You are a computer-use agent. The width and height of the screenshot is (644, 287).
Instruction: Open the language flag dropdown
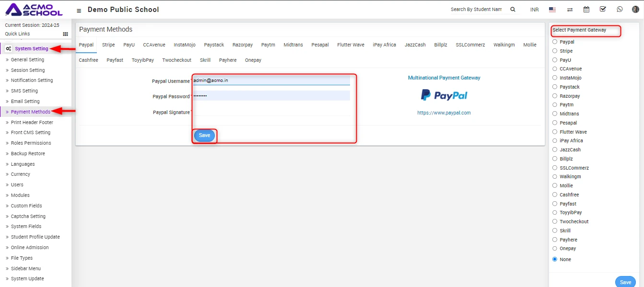point(552,10)
